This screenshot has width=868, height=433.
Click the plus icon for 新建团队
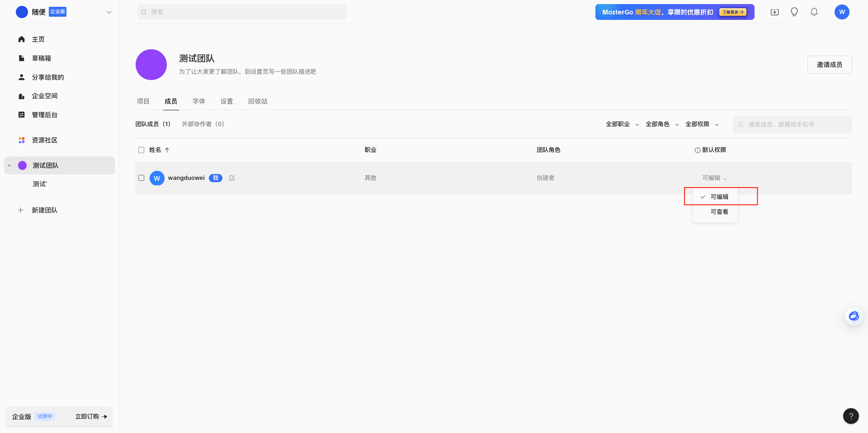point(21,210)
